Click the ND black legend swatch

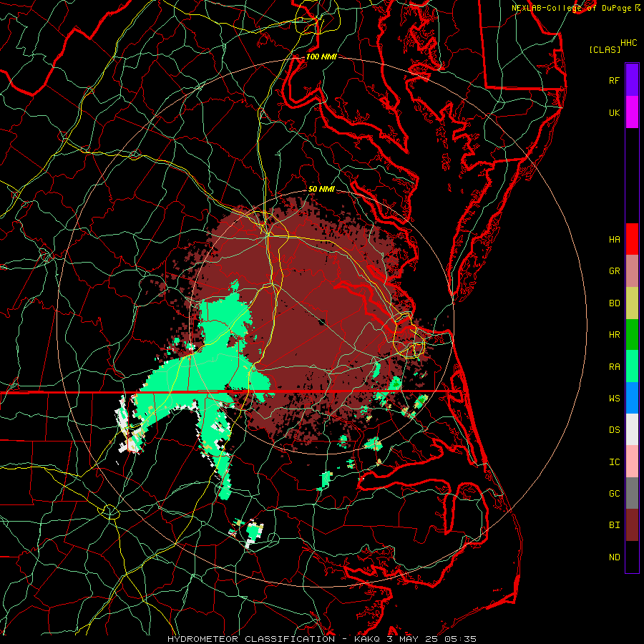(x=632, y=557)
